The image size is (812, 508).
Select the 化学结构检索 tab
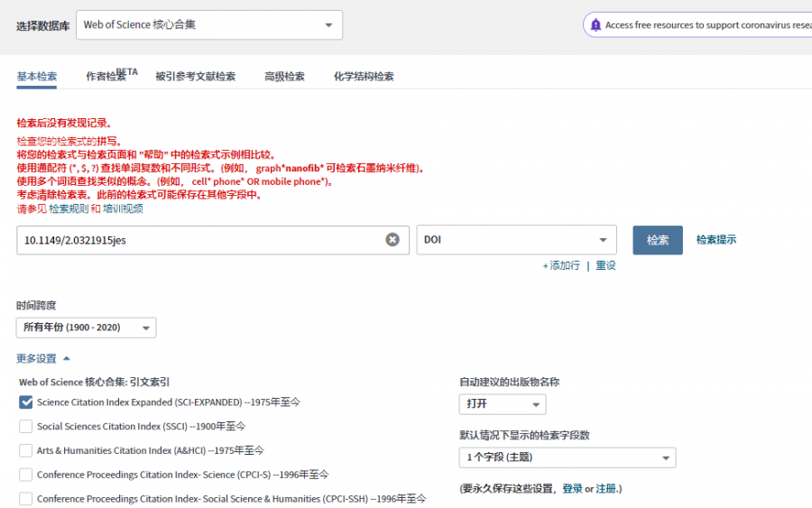(364, 77)
